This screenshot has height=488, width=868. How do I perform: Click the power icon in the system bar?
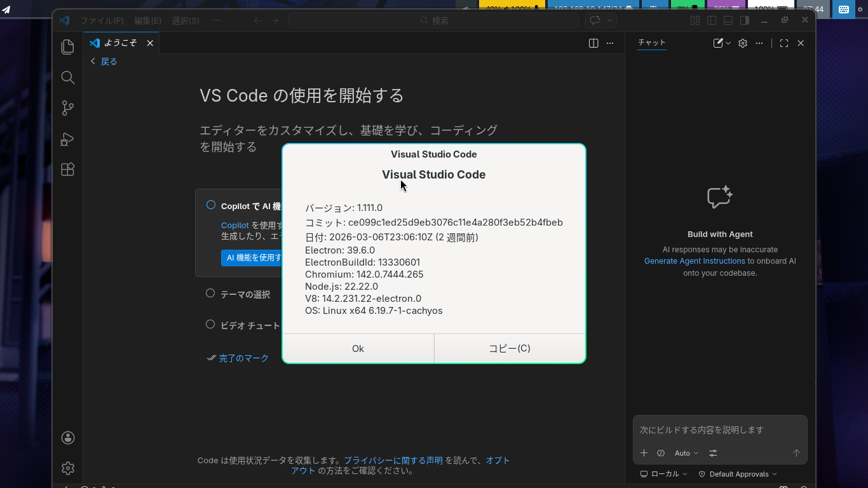tap(860, 9)
